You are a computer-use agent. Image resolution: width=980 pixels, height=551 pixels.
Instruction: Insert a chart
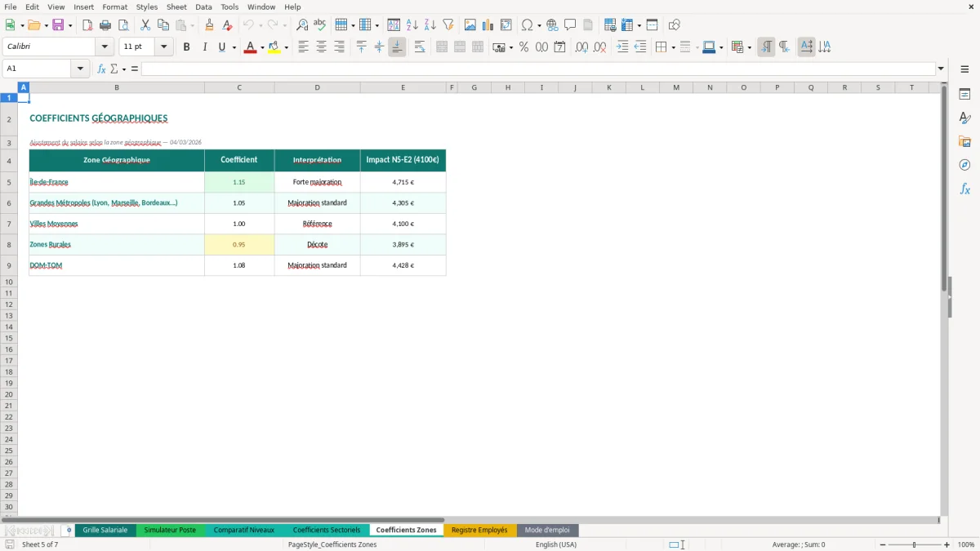point(488,25)
